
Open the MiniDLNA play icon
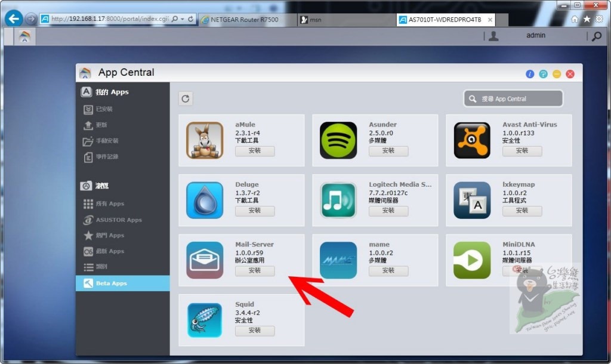pos(472,260)
